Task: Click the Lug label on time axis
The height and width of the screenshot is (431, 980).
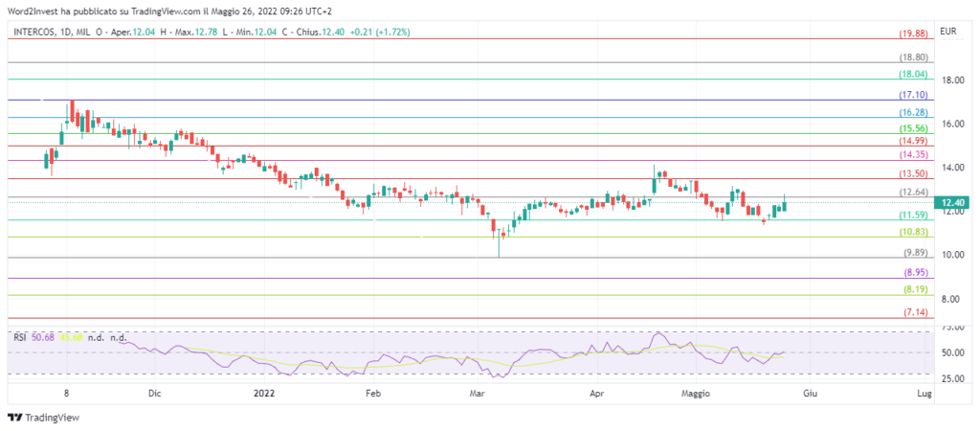Action: tap(924, 394)
